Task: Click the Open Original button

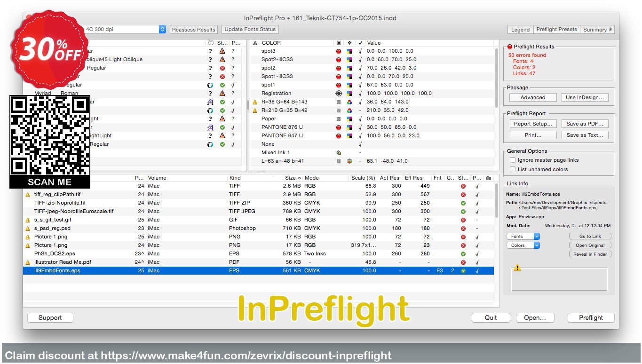Action: [x=590, y=245]
